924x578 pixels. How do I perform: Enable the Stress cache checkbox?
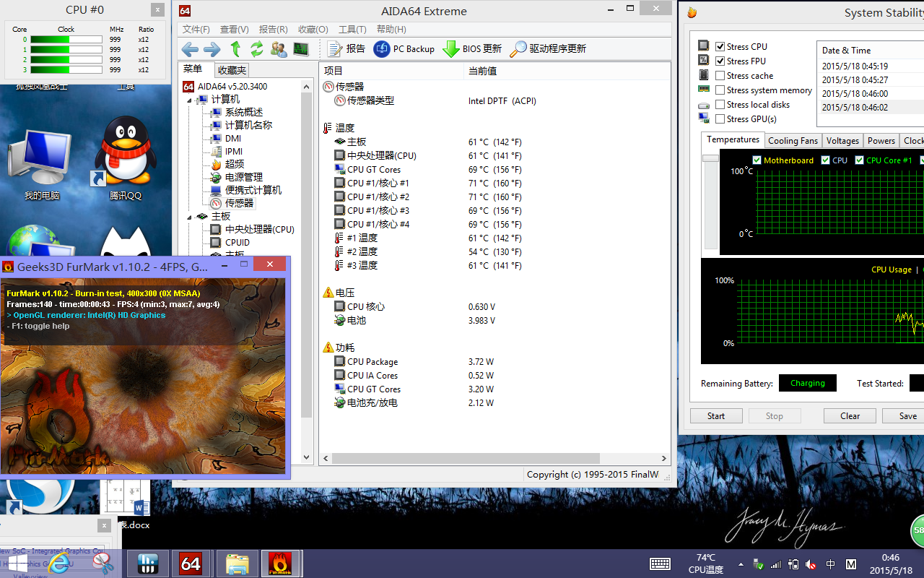click(720, 75)
